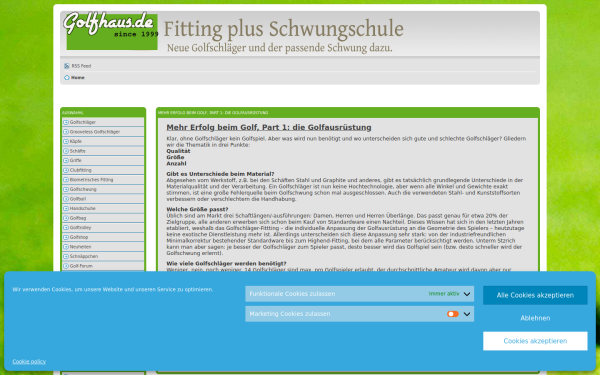Click tagline Neue Golfschläger und der passende Schwung

pyautogui.click(x=280, y=48)
